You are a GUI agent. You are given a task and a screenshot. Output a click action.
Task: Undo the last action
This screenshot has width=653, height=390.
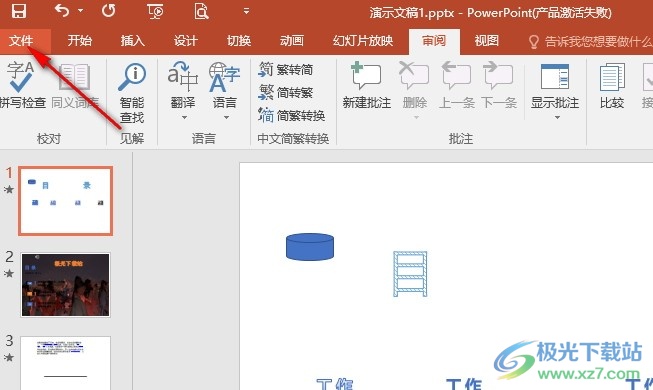click(x=62, y=10)
